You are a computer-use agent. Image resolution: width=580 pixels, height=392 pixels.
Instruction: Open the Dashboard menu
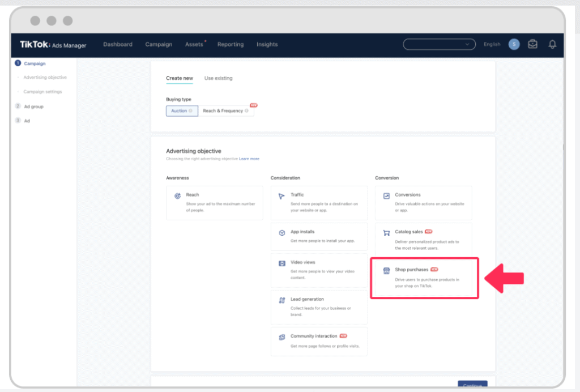coord(118,44)
